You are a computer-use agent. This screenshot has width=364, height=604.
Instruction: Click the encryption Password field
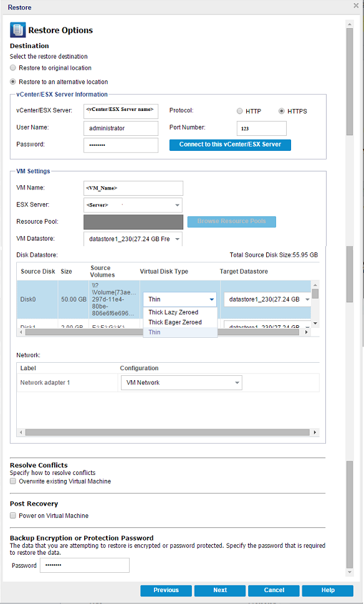(85, 565)
